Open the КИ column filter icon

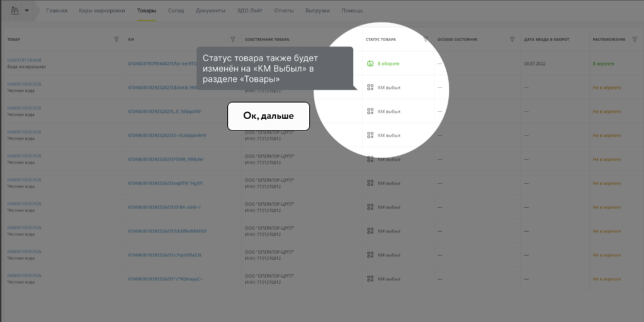(x=233, y=40)
